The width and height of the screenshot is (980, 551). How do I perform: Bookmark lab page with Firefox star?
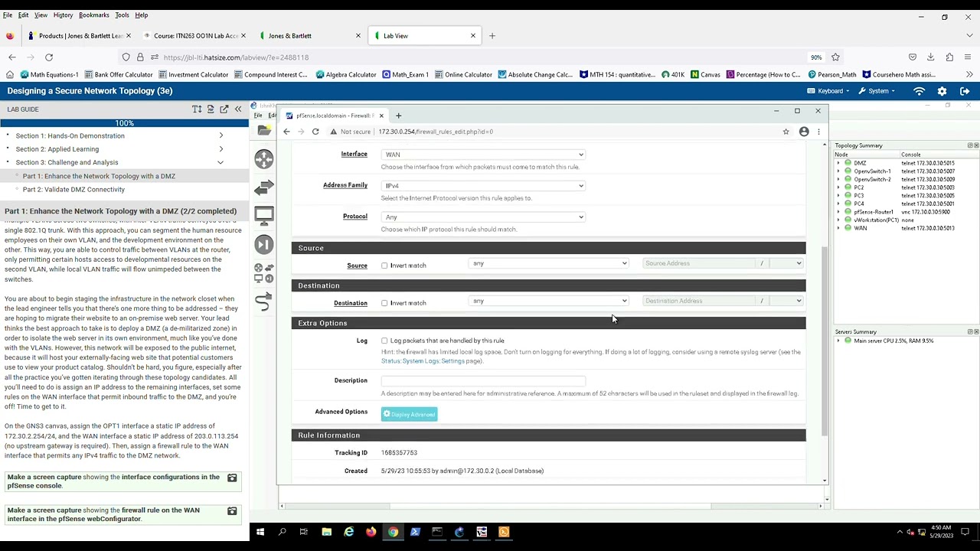pyautogui.click(x=835, y=57)
